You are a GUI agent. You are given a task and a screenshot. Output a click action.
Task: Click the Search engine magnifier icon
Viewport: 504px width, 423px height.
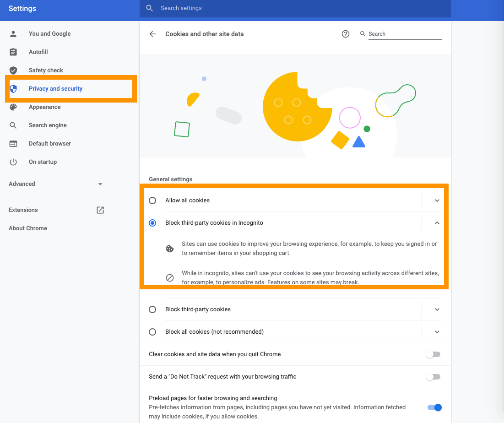point(13,125)
